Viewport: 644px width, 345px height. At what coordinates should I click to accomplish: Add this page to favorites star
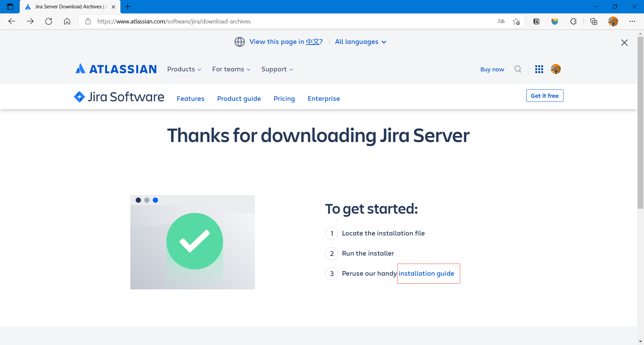click(516, 21)
